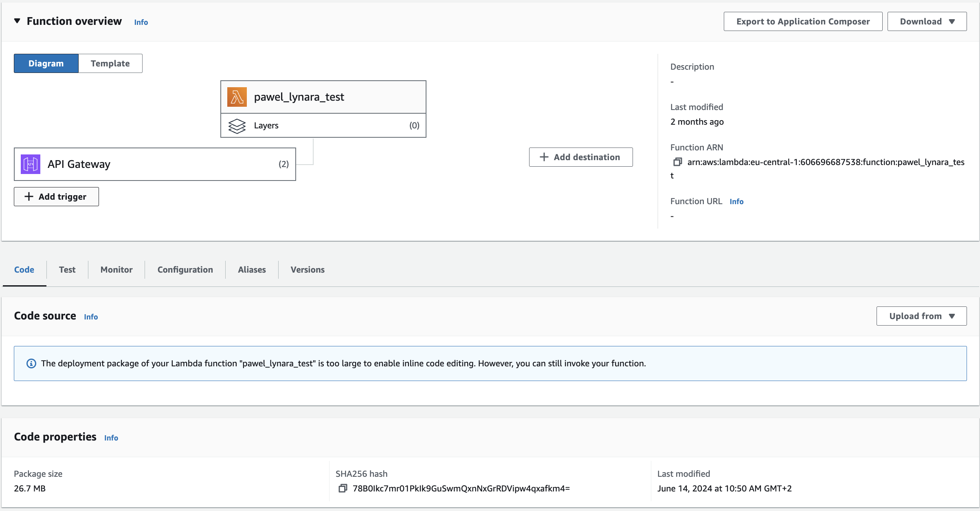This screenshot has height=511, width=980.
Task: Open the Upload from dropdown
Action: 921,316
